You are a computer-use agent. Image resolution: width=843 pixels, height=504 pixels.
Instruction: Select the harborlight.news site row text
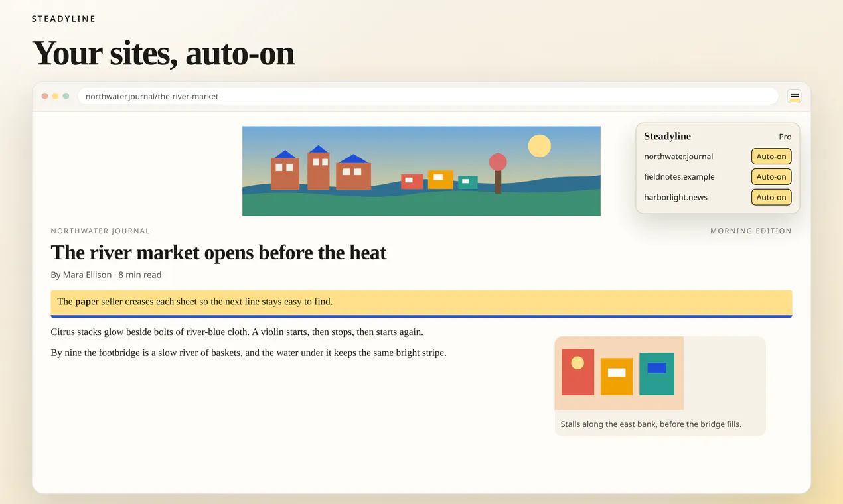click(x=676, y=197)
